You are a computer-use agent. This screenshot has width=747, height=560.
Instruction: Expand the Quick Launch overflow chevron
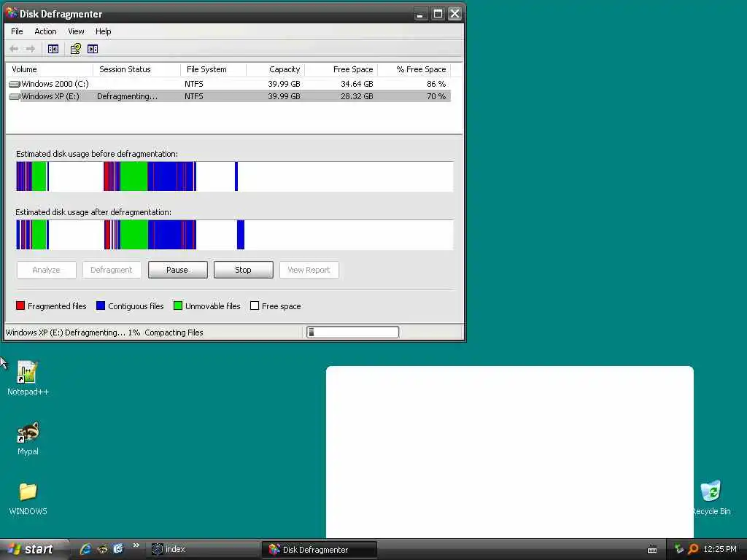136,545
